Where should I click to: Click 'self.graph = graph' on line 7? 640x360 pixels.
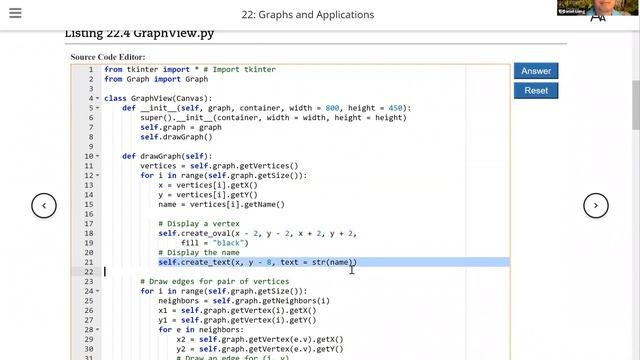181,127
